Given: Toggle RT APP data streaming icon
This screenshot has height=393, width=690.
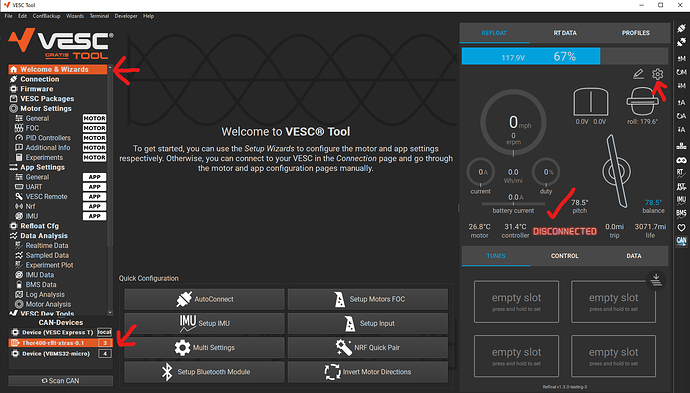Looking at the screenshot, I should [x=681, y=187].
